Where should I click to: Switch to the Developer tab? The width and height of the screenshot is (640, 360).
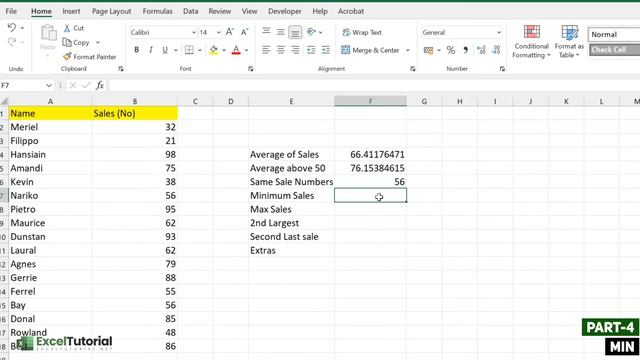tap(284, 11)
